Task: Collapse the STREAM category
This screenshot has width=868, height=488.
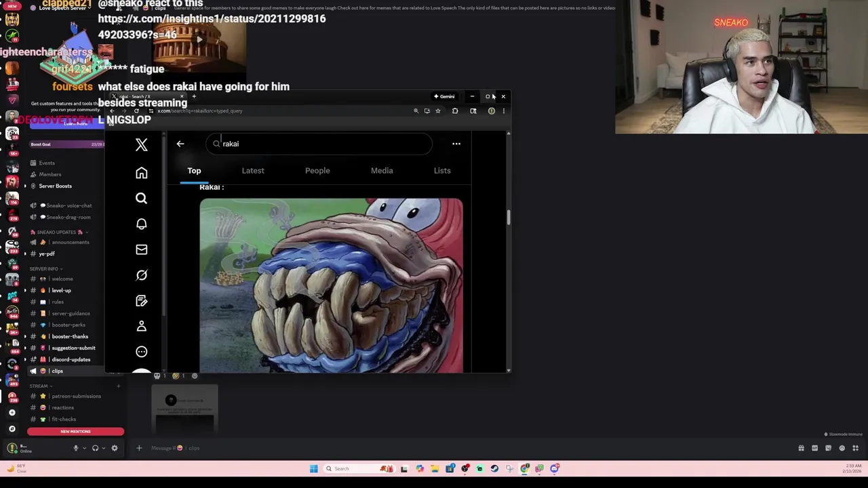Action: click(40, 386)
